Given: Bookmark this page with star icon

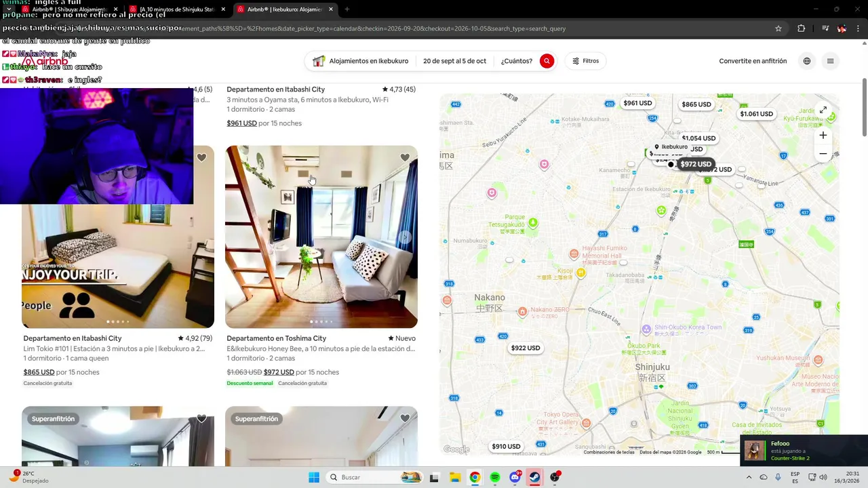Looking at the screenshot, I should coord(778,28).
